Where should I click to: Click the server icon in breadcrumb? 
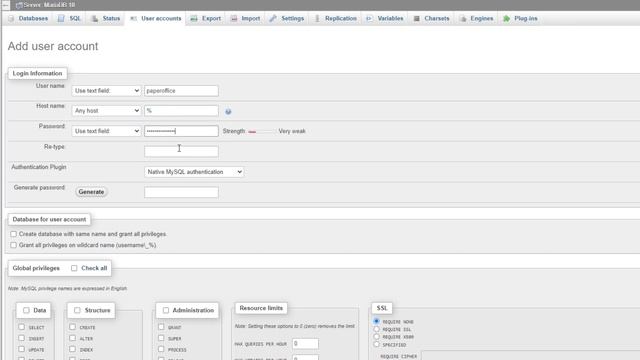click(x=19, y=5)
